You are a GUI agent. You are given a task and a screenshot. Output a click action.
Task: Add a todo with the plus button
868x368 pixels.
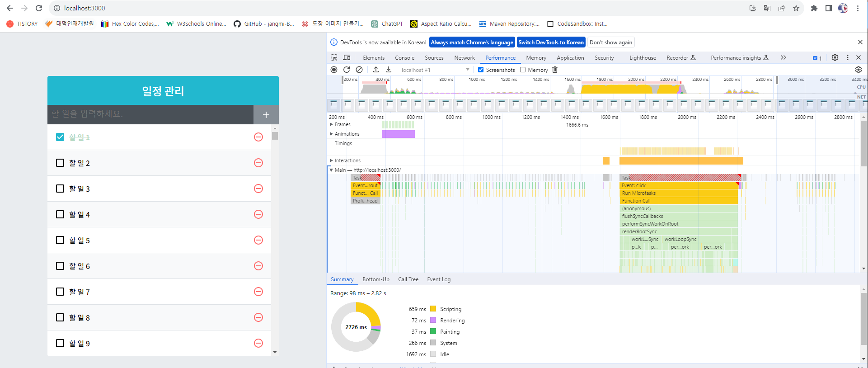coord(266,115)
